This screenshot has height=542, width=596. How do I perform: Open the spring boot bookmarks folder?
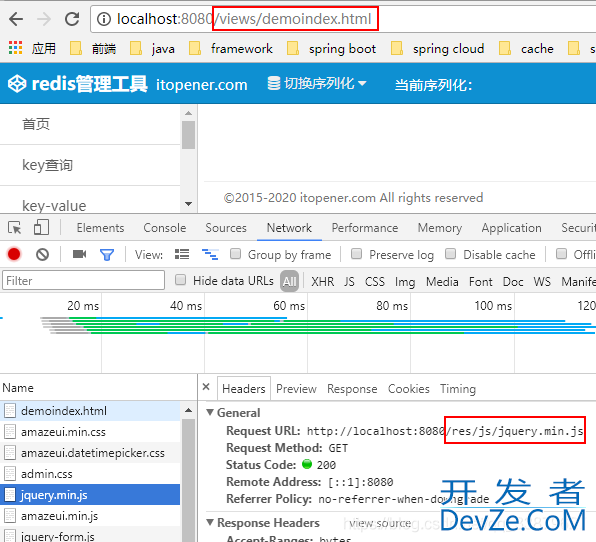click(x=331, y=49)
